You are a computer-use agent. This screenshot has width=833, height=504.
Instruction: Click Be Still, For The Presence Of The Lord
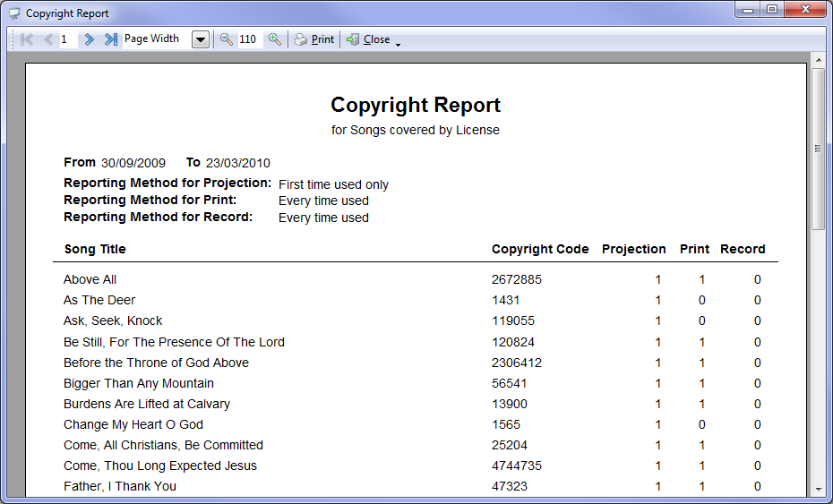(174, 342)
